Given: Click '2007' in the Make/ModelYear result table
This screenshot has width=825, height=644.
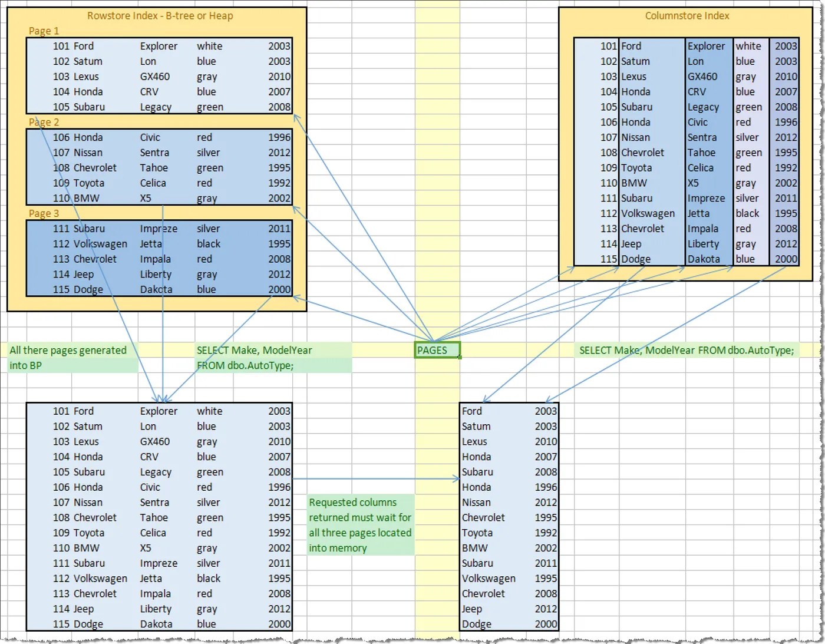Looking at the screenshot, I should (x=546, y=457).
